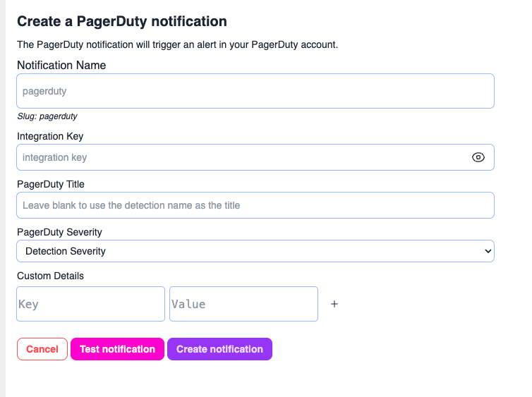Focus the Notification Name text field

pyautogui.click(x=255, y=91)
